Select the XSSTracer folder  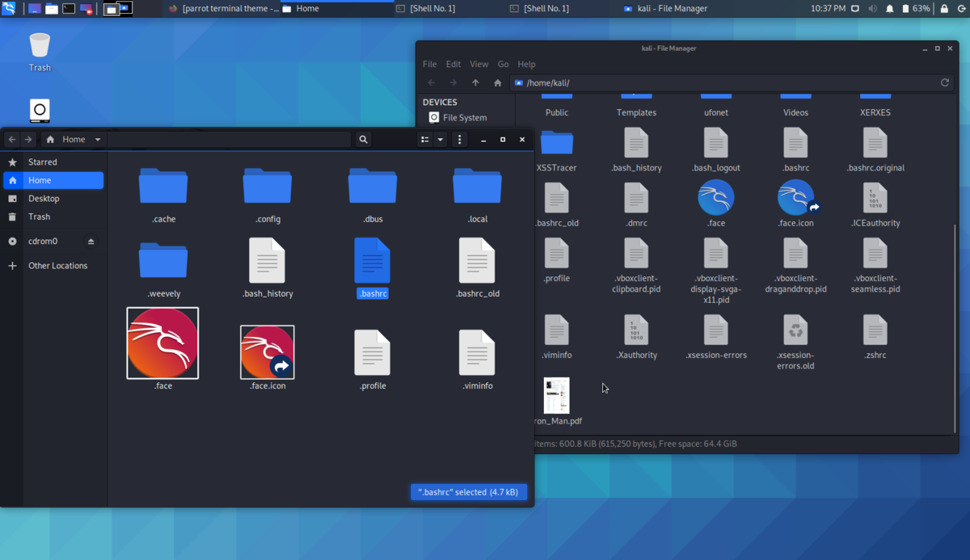pyautogui.click(x=556, y=151)
